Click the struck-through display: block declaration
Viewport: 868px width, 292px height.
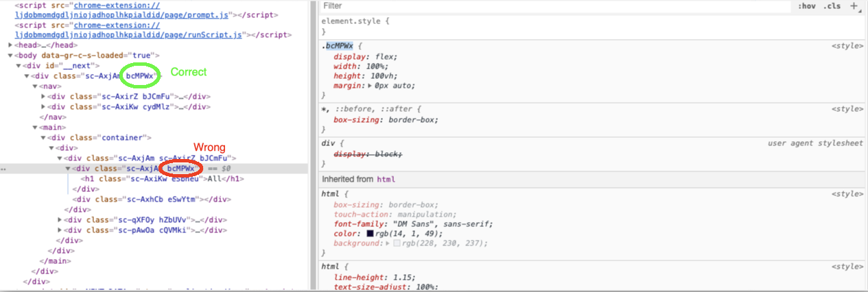pos(368,155)
